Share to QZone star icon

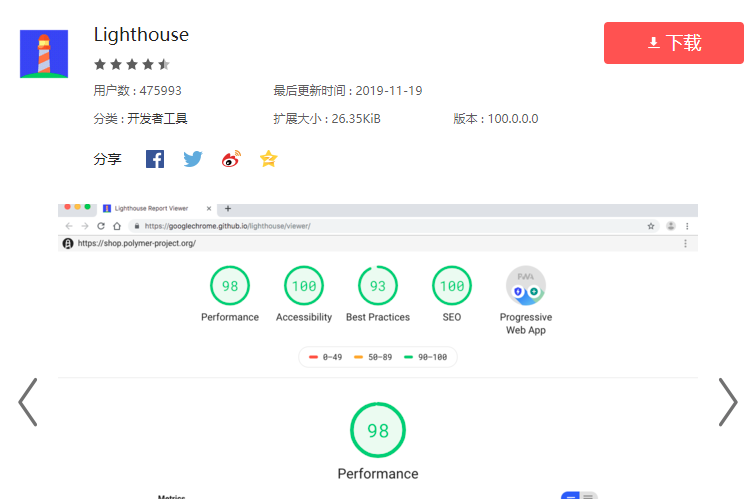click(268, 159)
